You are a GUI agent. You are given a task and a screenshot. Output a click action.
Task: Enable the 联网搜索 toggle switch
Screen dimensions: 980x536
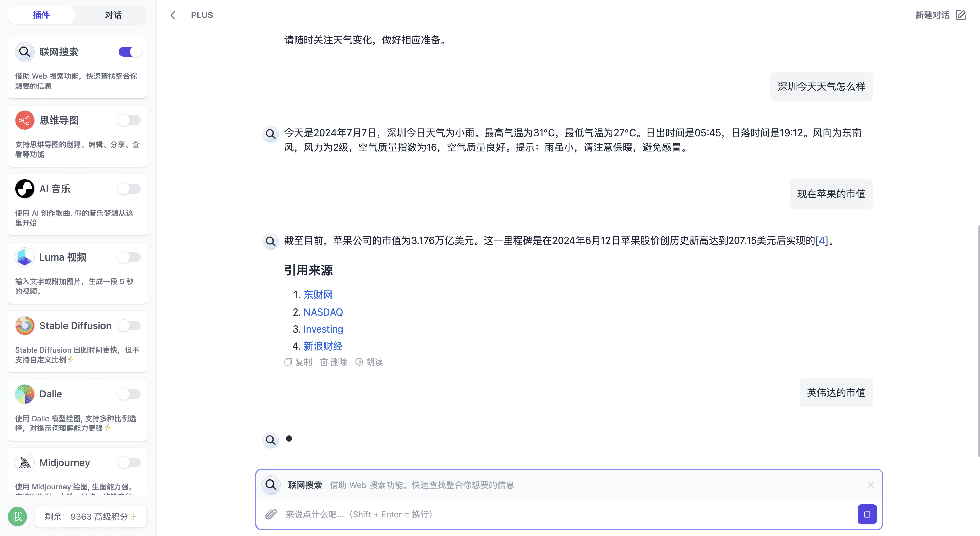click(127, 52)
